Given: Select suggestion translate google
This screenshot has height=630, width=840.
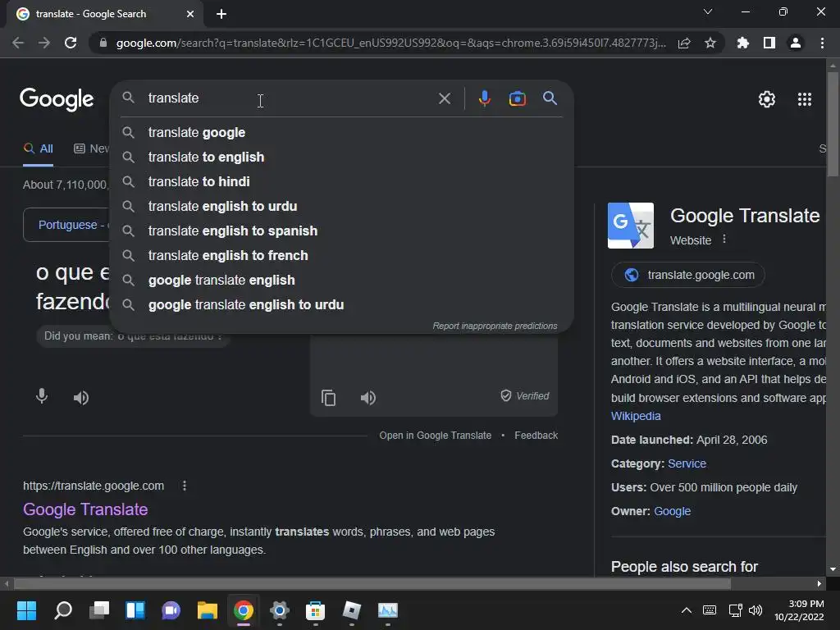Looking at the screenshot, I should pos(341,132).
